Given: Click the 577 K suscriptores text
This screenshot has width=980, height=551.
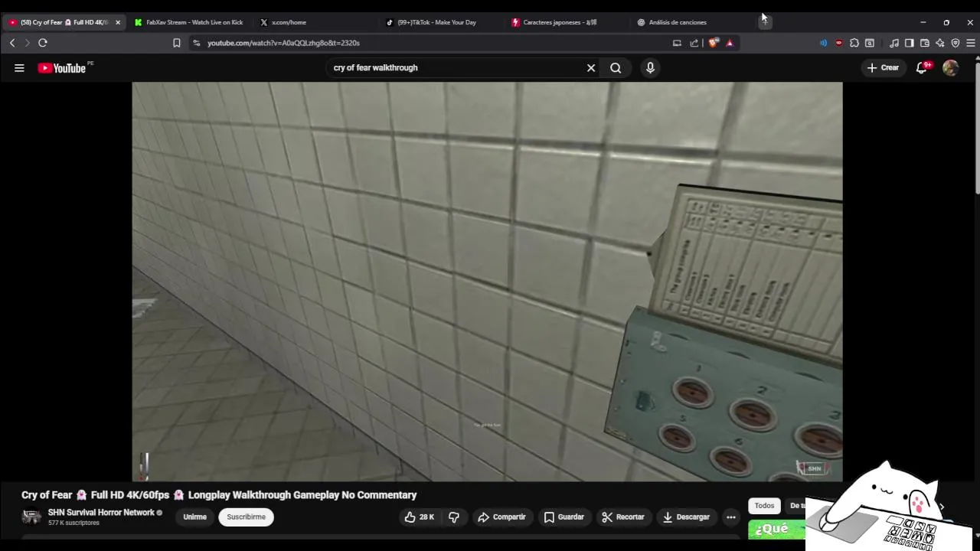Looking at the screenshot, I should 73,523.
